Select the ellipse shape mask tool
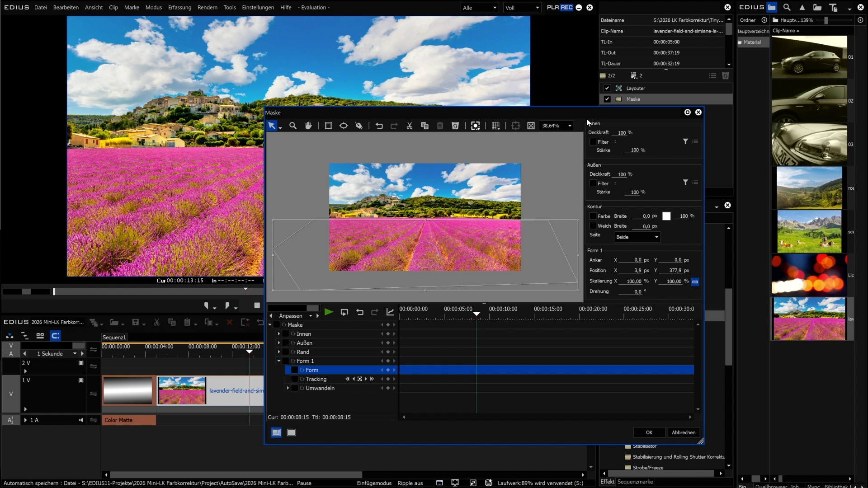 click(344, 126)
